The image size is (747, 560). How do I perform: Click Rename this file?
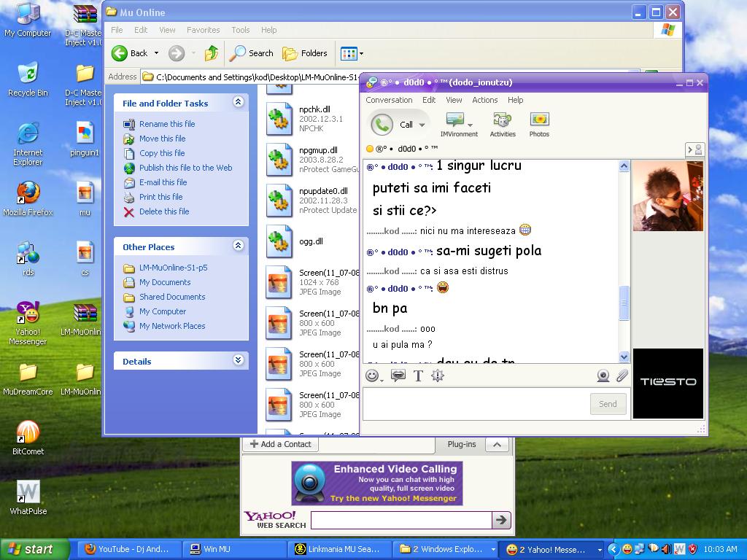167,124
